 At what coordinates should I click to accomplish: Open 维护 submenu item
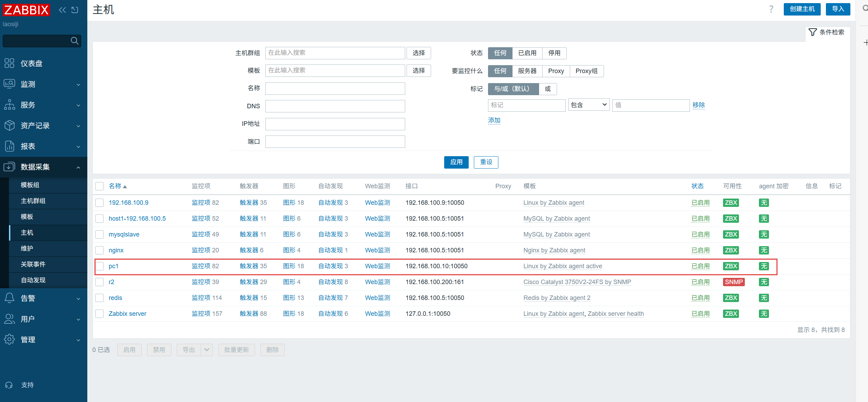(x=48, y=249)
